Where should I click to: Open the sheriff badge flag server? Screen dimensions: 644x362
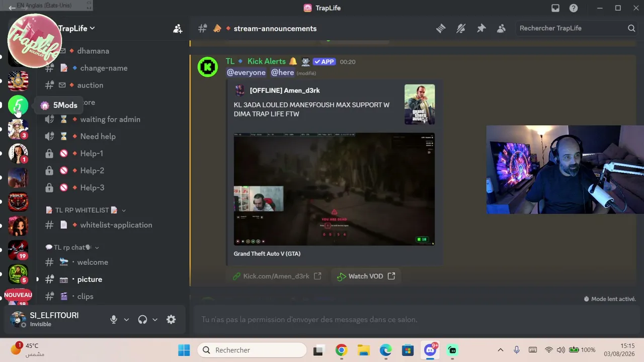pyautogui.click(x=18, y=80)
